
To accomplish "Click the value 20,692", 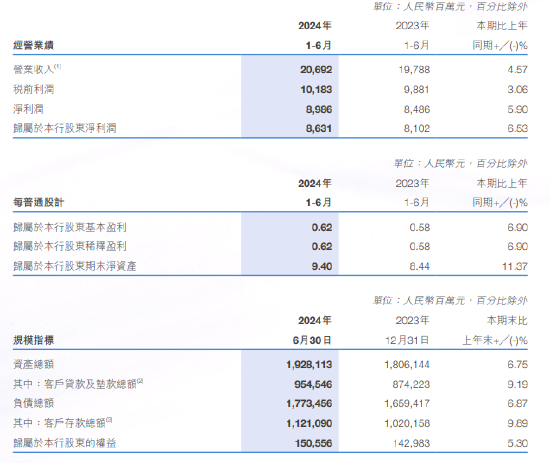I will (x=316, y=70).
